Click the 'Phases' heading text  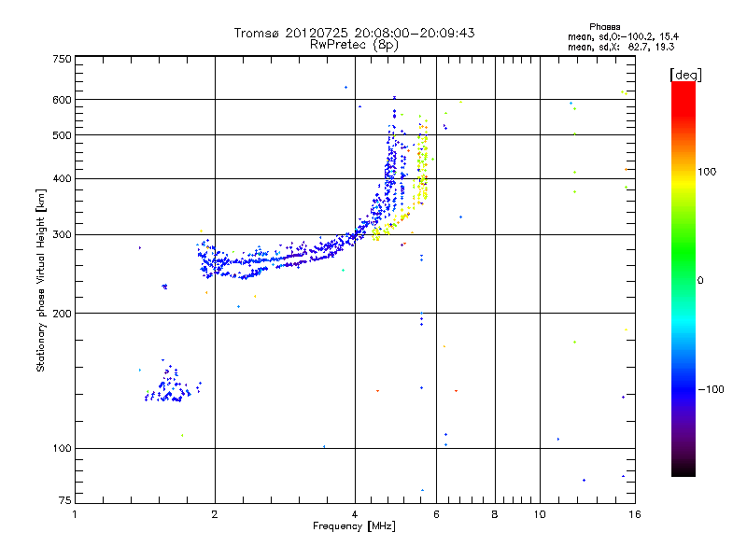click(604, 27)
